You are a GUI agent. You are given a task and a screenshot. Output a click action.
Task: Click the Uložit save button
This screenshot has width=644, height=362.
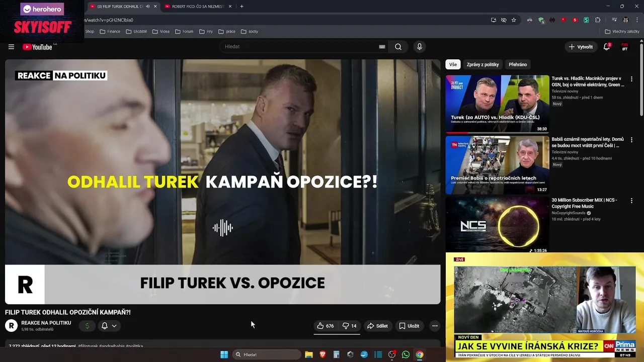point(409,326)
